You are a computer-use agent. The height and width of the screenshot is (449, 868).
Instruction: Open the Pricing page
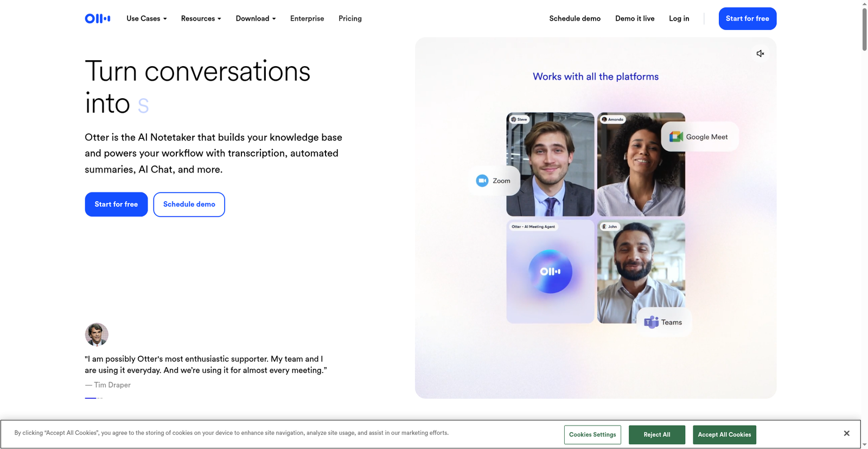click(350, 18)
